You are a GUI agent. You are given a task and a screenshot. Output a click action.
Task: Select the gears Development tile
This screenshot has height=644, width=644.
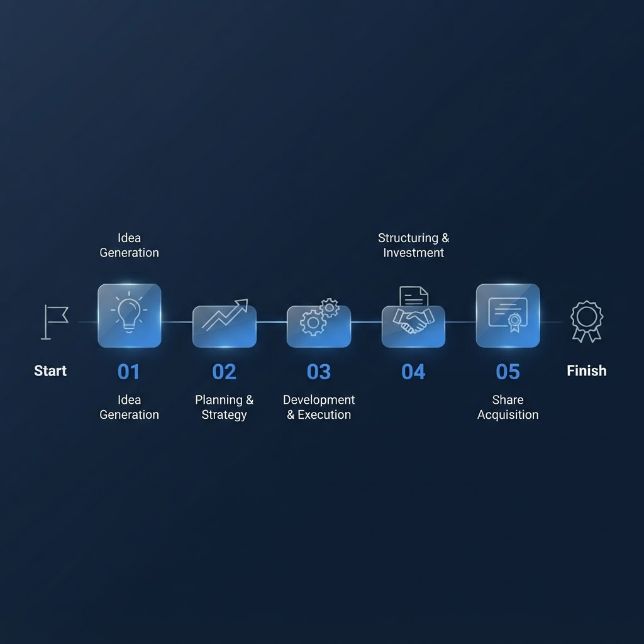tap(319, 326)
